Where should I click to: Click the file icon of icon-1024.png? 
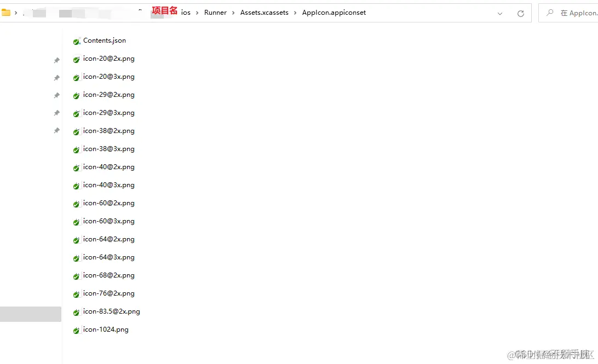[77, 330]
